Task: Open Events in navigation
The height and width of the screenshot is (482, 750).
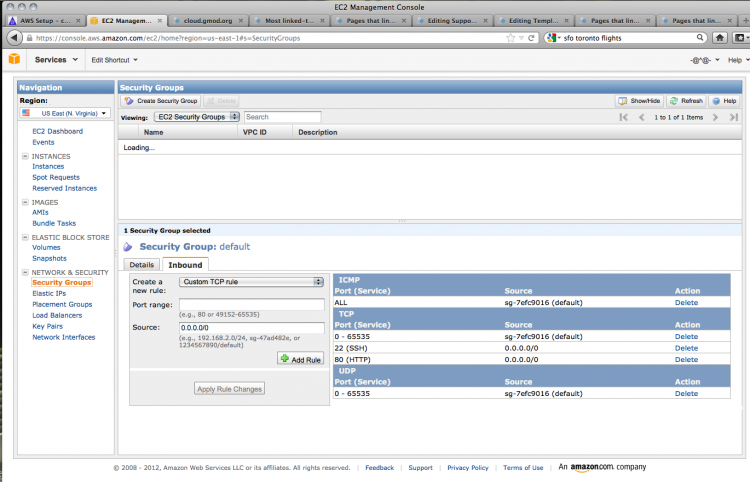Action: click(x=43, y=142)
